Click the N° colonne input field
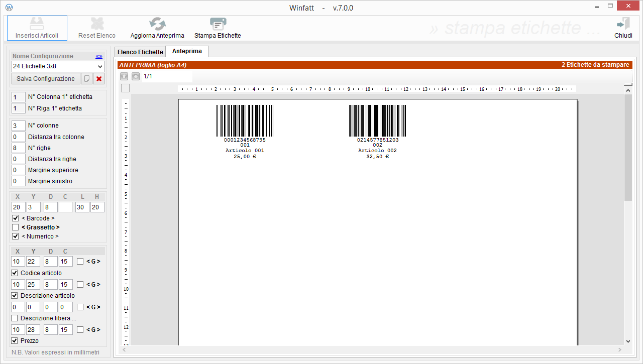 tap(19, 126)
